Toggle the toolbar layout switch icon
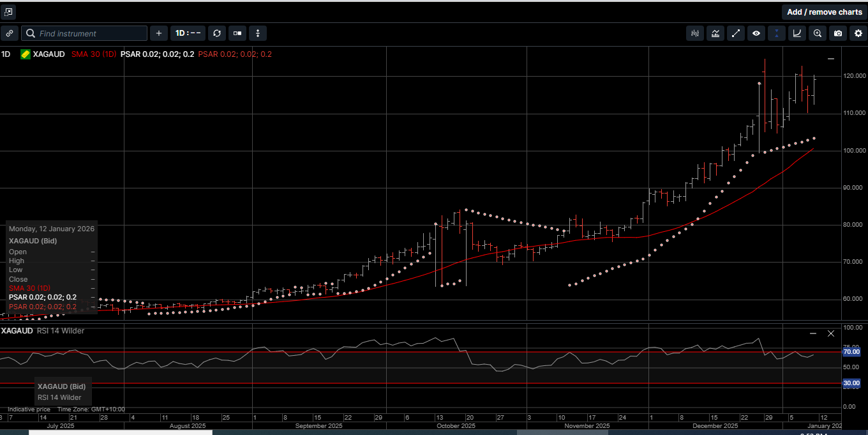The height and width of the screenshot is (435, 868). (237, 33)
